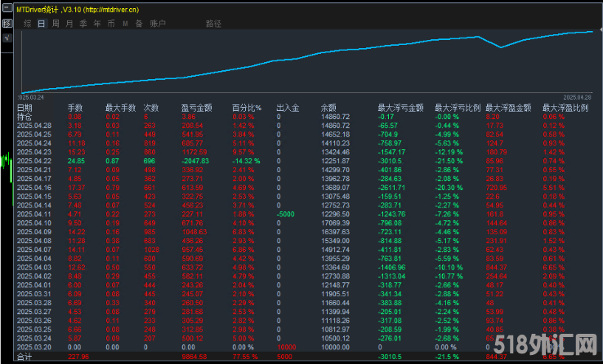The height and width of the screenshot is (364, 603).
Task: Click the 百分比% column header
Action: (x=247, y=108)
